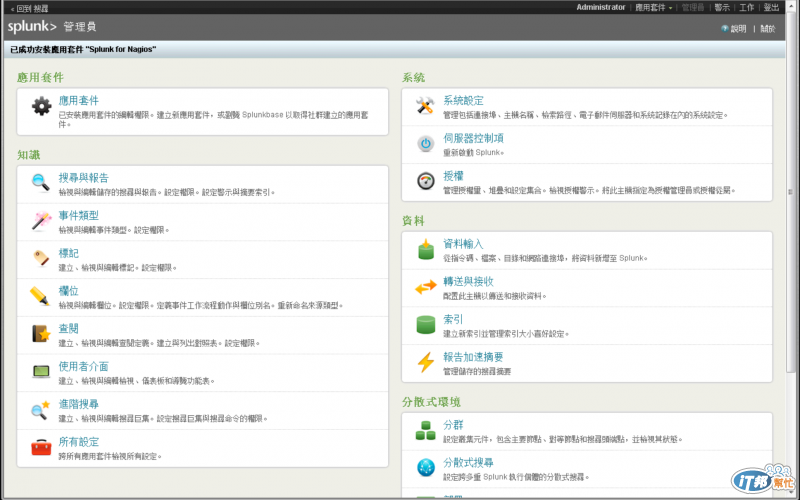Open the 報告加速摘要 link

click(473, 357)
